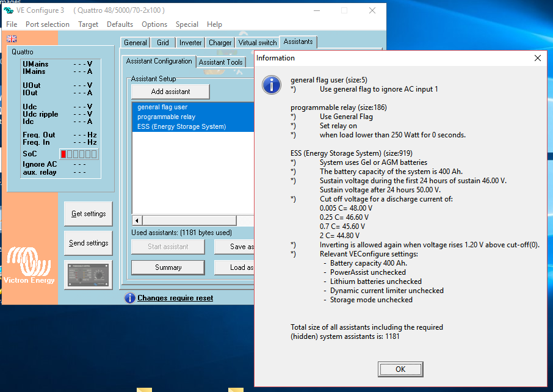Viewport: 553px width, 392px height.
Task: Click the Add assistant button
Action: click(x=170, y=92)
